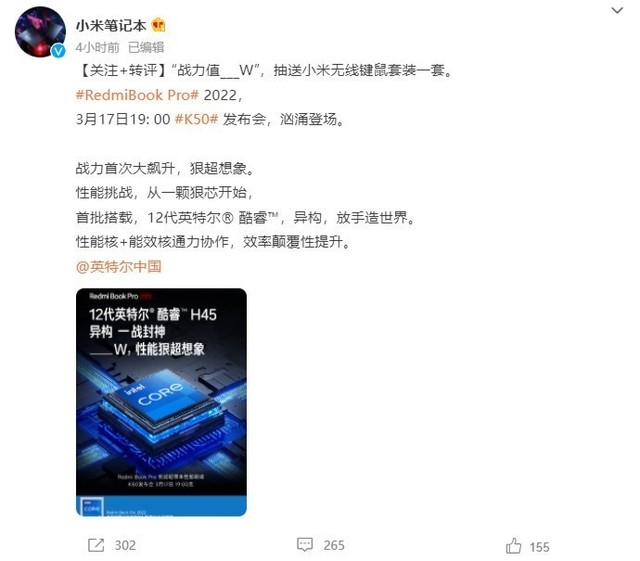Click the blue verified V badge
Image resolution: width=640 pixels, height=561 pixels.
click(x=58, y=51)
